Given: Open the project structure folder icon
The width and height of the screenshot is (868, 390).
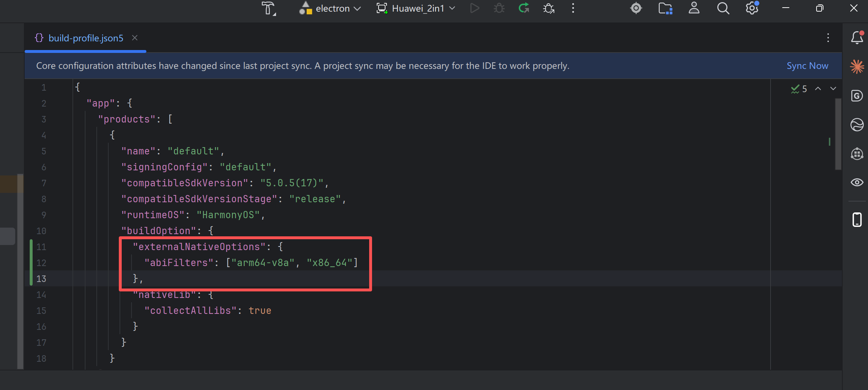Looking at the screenshot, I should pos(665,8).
